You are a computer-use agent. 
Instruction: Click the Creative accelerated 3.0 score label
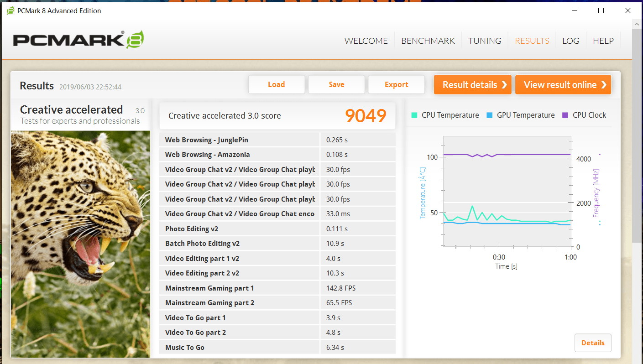pos(225,116)
